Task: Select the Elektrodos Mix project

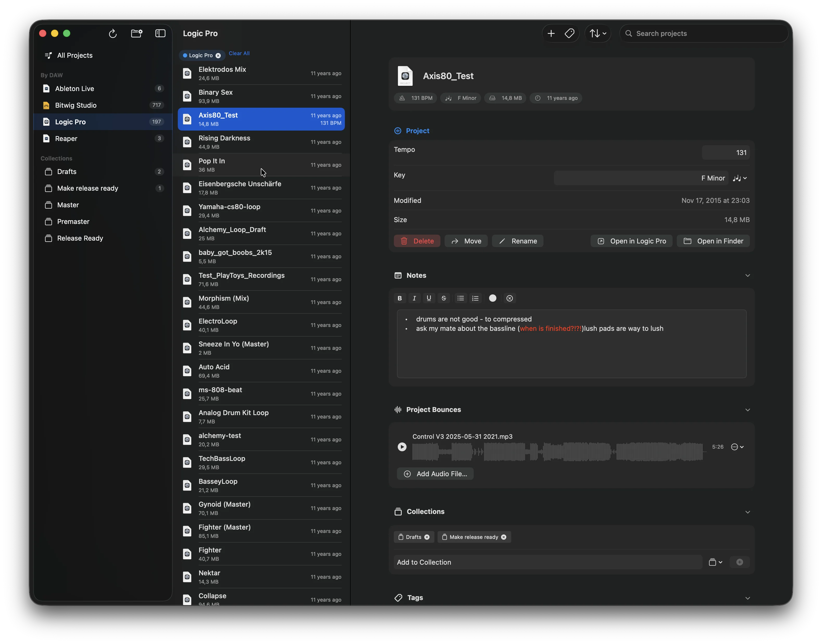Action: [x=261, y=74]
